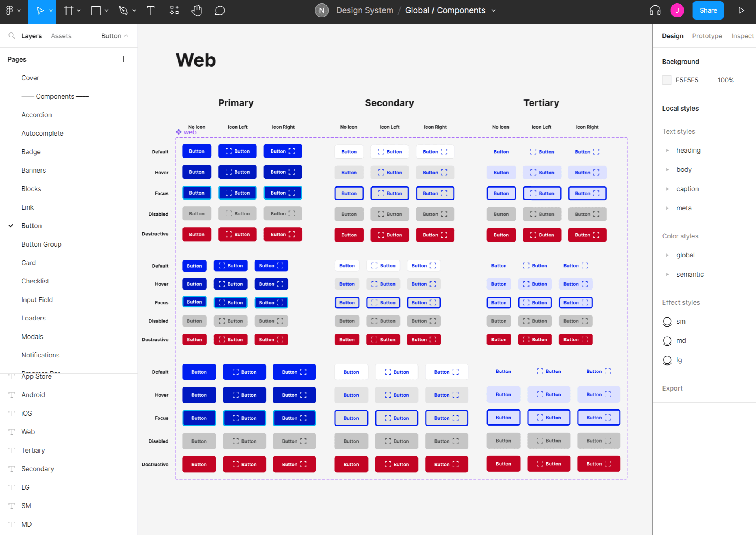
Task: Click the F5F5F5 background color swatch
Action: pos(667,80)
